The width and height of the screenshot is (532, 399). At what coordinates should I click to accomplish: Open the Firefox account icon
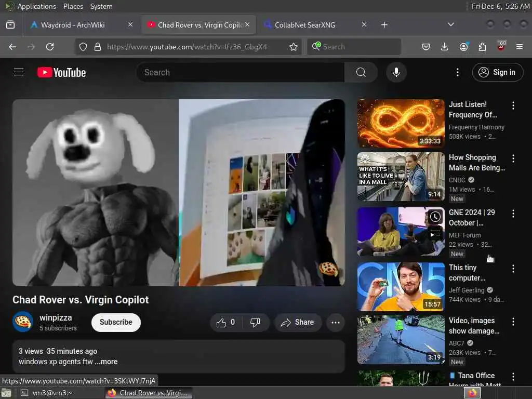(463, 47)
